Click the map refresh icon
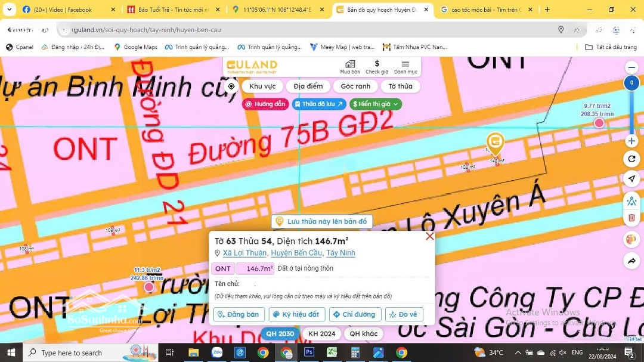The image size is (644, 362). pyautogui.click(x=631, y=159)
